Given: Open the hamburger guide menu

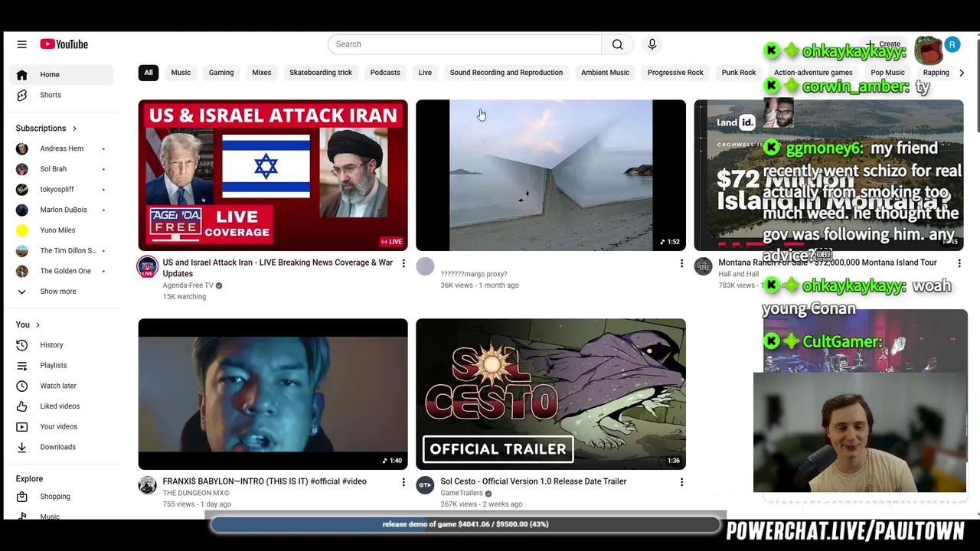Looking at the screenshot, I should (22, 44).
